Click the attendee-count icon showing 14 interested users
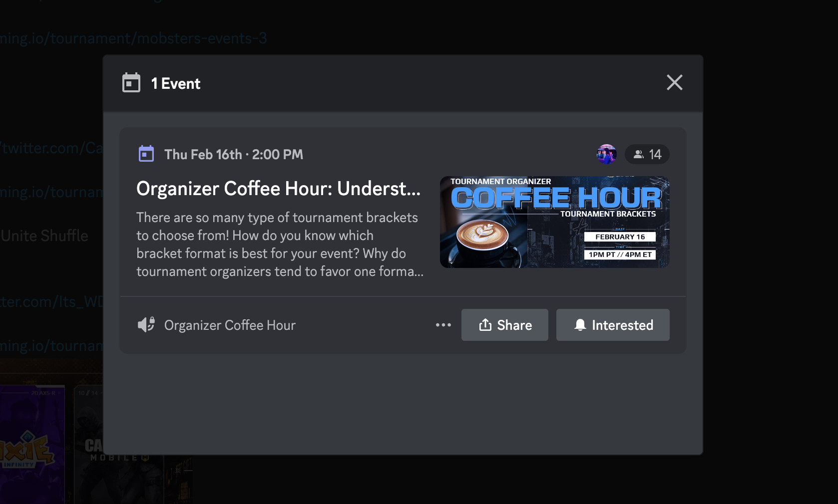The image size is (838, 504). click(640, 154)
